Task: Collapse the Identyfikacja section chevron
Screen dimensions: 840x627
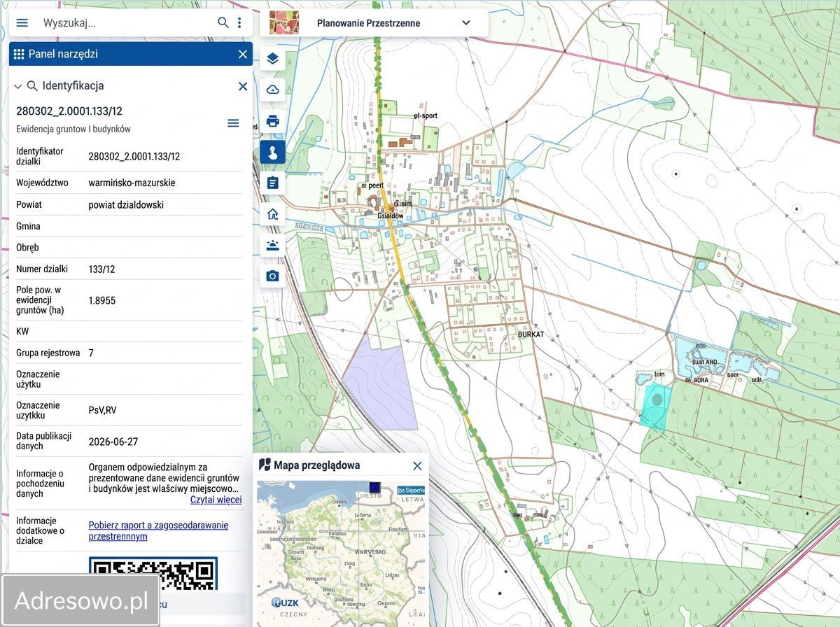Action: (18, 86)
